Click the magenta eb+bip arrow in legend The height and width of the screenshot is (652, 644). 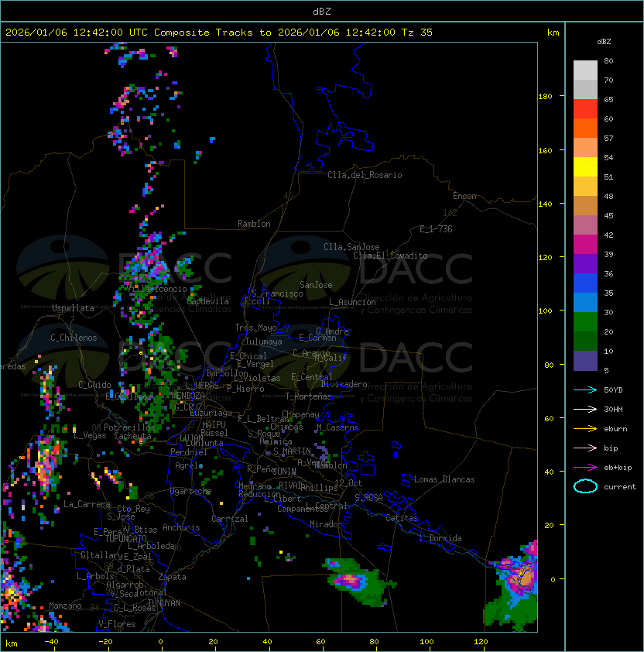point(585,468)
